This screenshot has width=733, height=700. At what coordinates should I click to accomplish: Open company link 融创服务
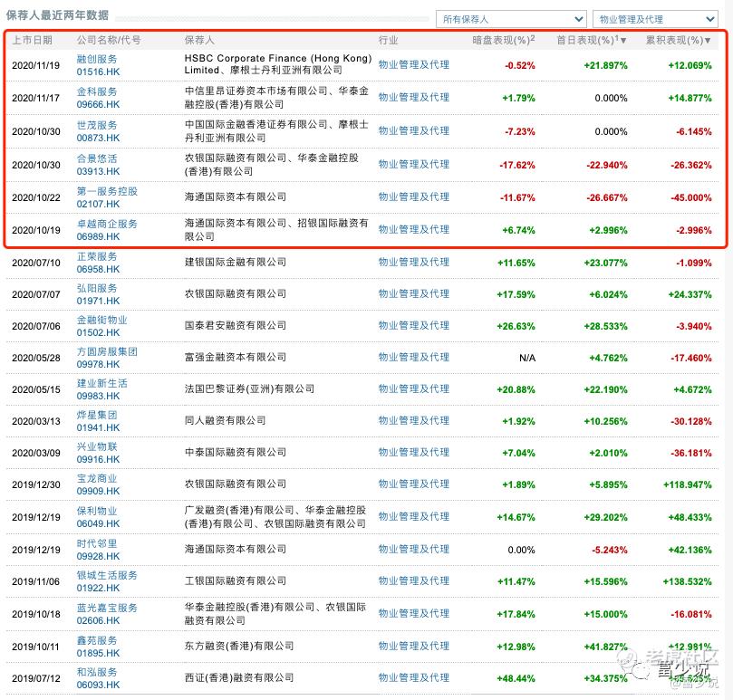point(97,59)
